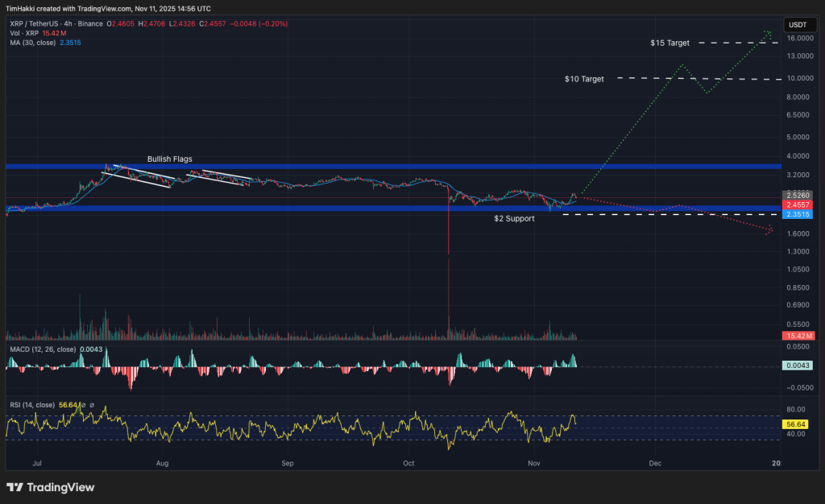The height and width of the screenshot is (504, 825).
Task: Click the teal MACD value badge 0.0043
Action: pyautogui.click(x=798, y=364)
